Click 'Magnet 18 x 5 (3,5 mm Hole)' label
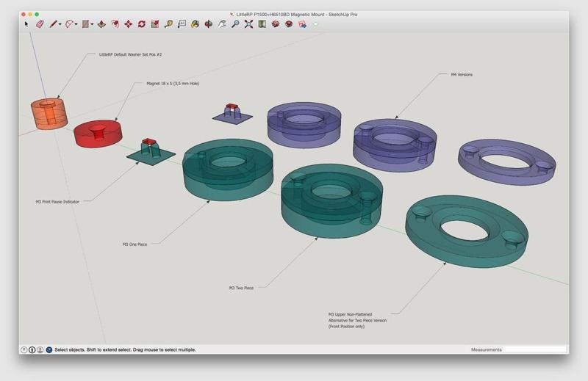 [173, 84]
